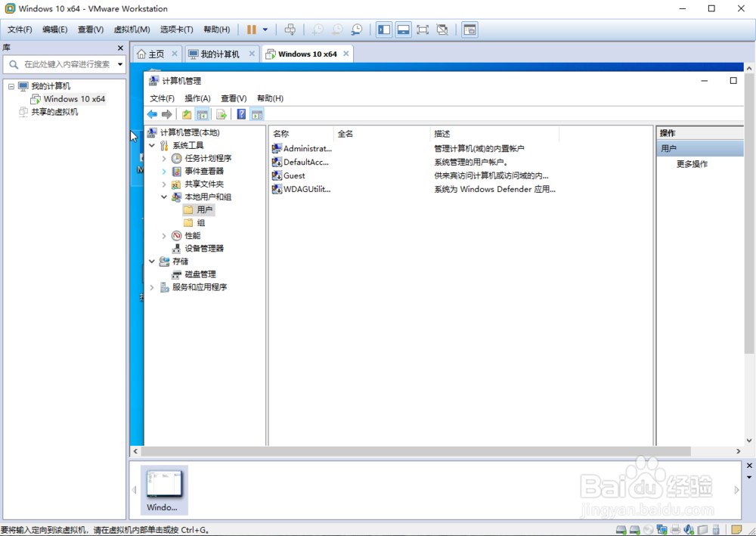The image size is (756, 536).
Task: Click the CD/DVD drive status bar icon
Action: click(x=649, y=530)
